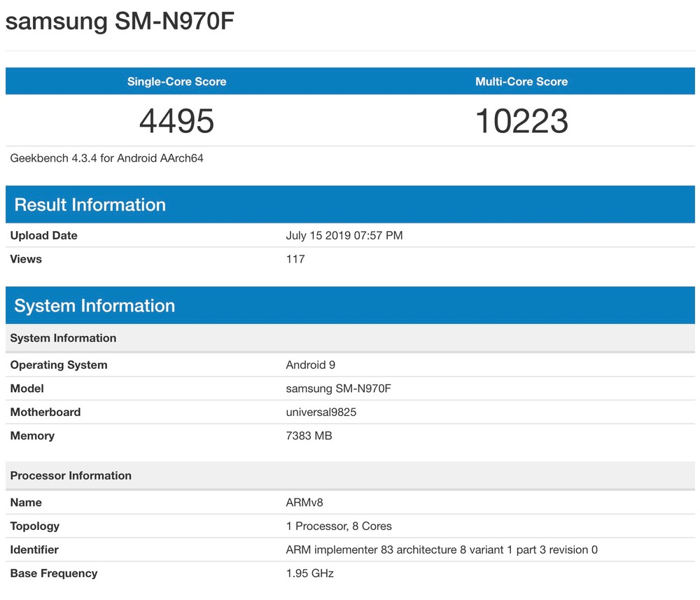Select the 'ARMv8' processor name
Viewport: 700px width, 600px height.
tap(304, 502)
